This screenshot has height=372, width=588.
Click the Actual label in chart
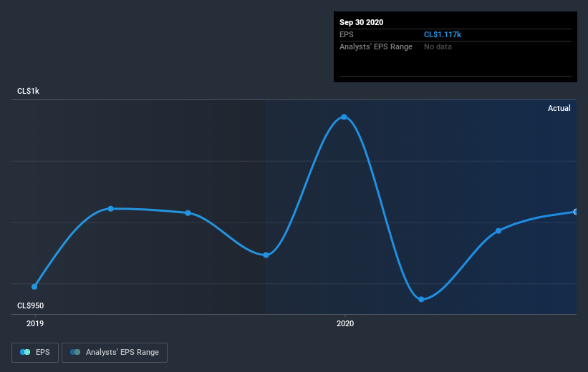559,108
